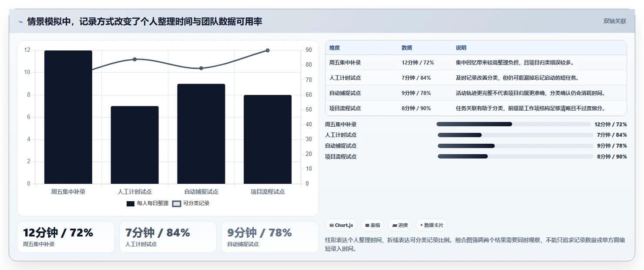The height and width of the screenshot is (270, 644).
Task: Click the 项目流程试点 progress bar
Action: click(516, 156)
